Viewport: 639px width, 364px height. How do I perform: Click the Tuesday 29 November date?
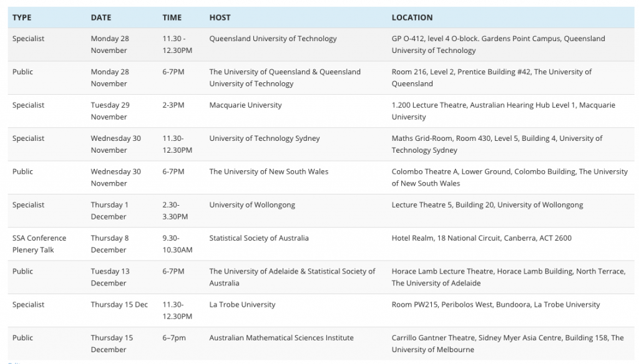coord(110,111)
